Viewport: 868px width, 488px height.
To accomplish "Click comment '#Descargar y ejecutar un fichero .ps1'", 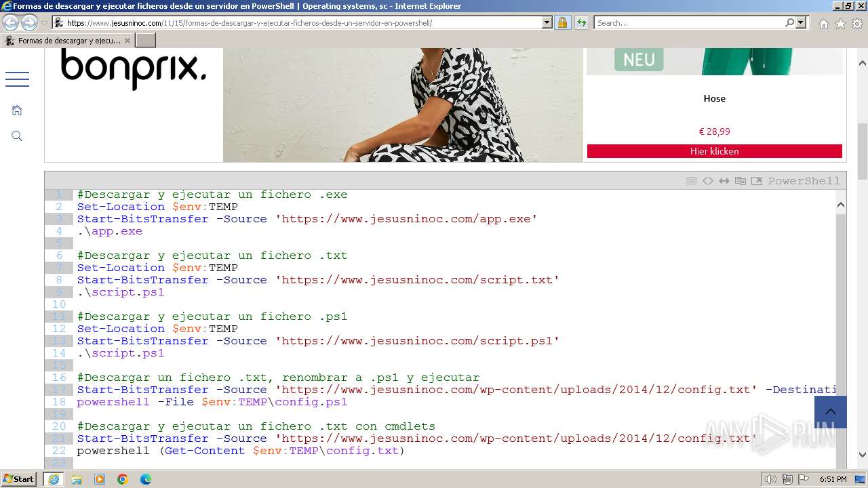I will pos(212,317).
